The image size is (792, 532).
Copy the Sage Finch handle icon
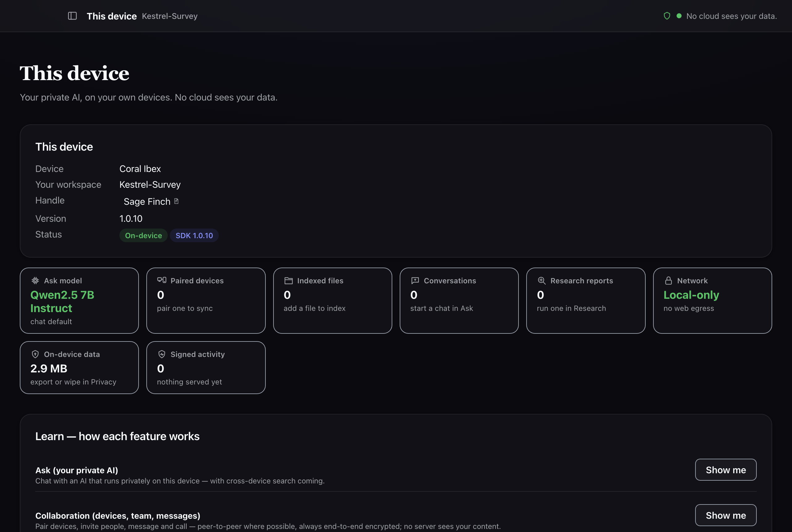[176, 201]
